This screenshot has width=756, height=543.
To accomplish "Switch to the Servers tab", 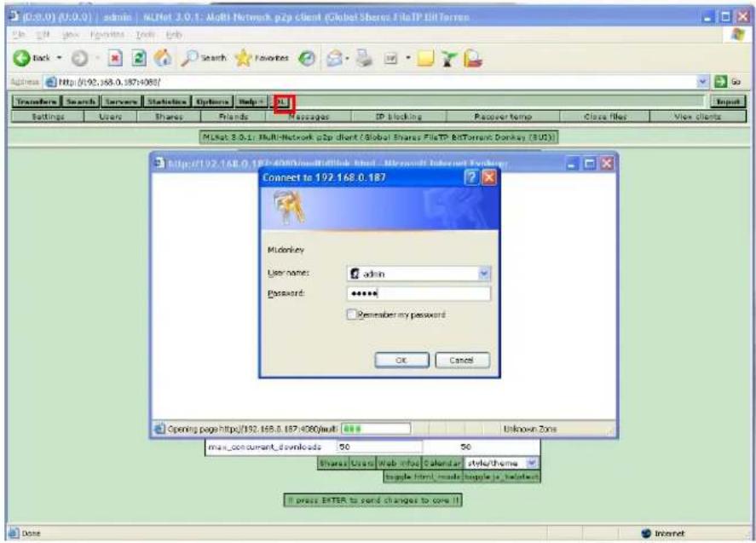I will click(x=121, y=101).
